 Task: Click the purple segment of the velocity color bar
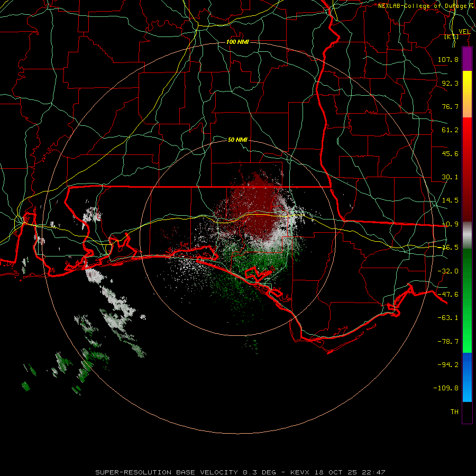pyautogui.click(x=467, y=59)
